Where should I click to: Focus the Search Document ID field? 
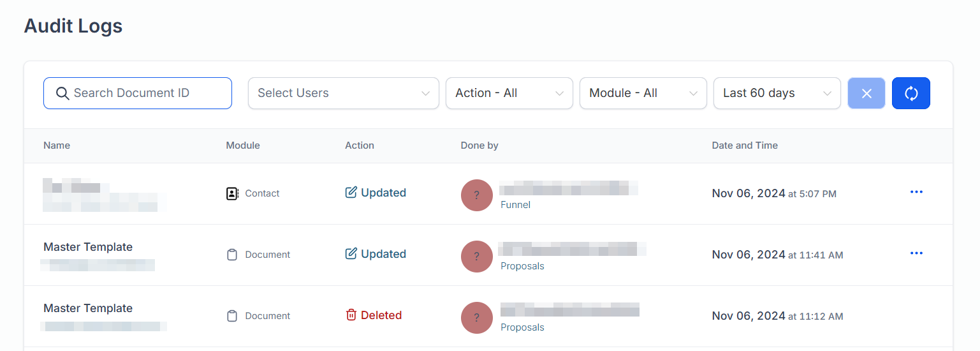[147, 93]
